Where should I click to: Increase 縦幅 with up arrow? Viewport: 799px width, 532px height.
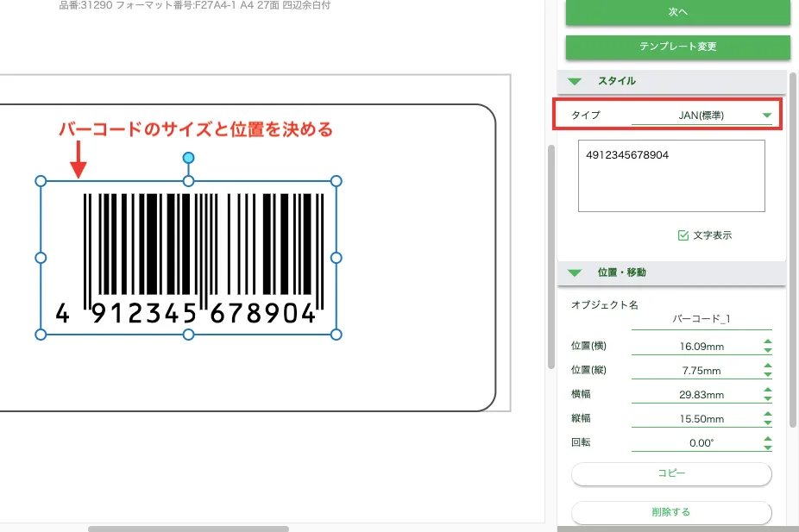pos(768,415)
